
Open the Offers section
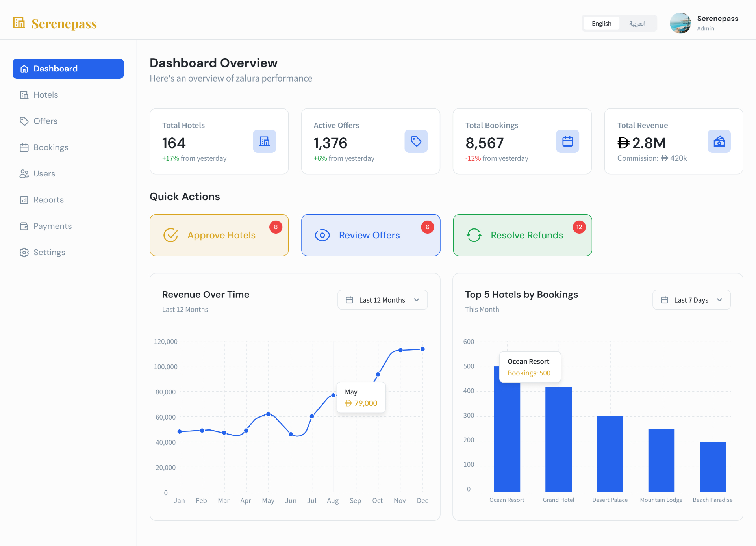[x=45, y=121]
